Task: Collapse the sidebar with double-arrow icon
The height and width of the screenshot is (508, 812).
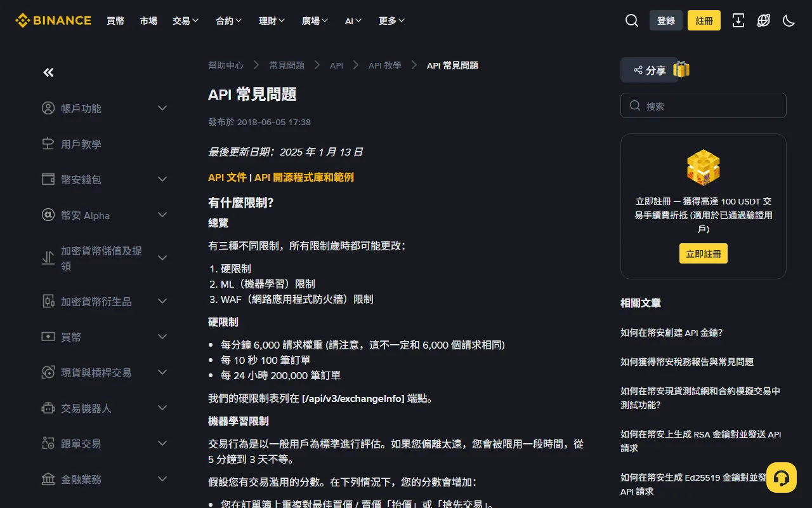Action: point(48,72)
